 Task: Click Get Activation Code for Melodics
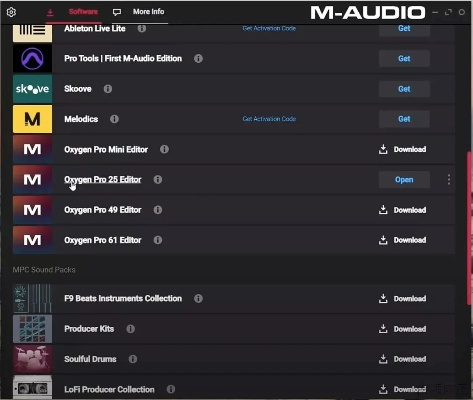pos(269,119)
